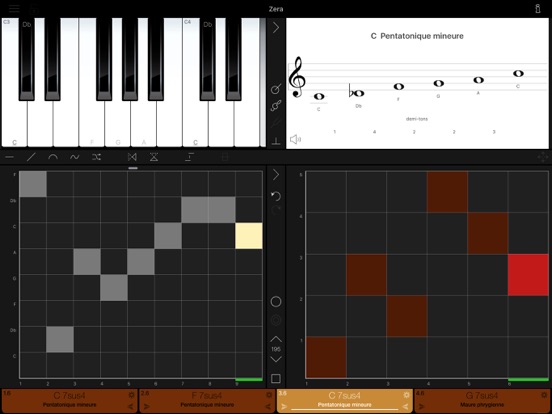552x414 pixels.
Task: Open settings gear of F 7sus4 block
Action: (269, 395)
